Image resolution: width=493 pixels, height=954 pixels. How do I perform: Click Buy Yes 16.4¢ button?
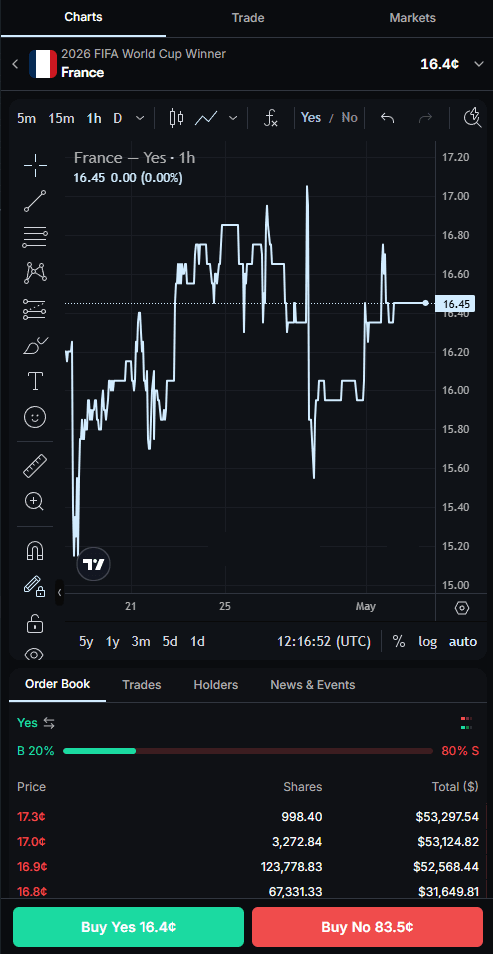[x=128, y=927]
